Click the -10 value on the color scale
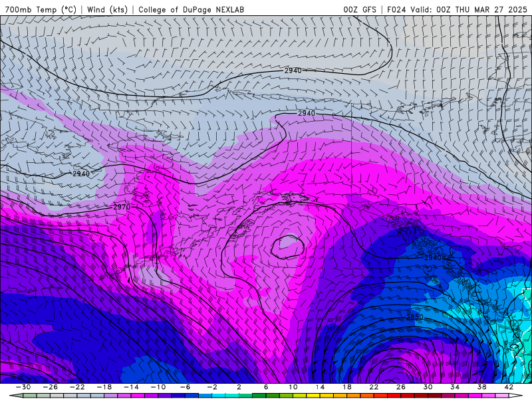This screenshot has width=532, height=399. pos(158,387)
